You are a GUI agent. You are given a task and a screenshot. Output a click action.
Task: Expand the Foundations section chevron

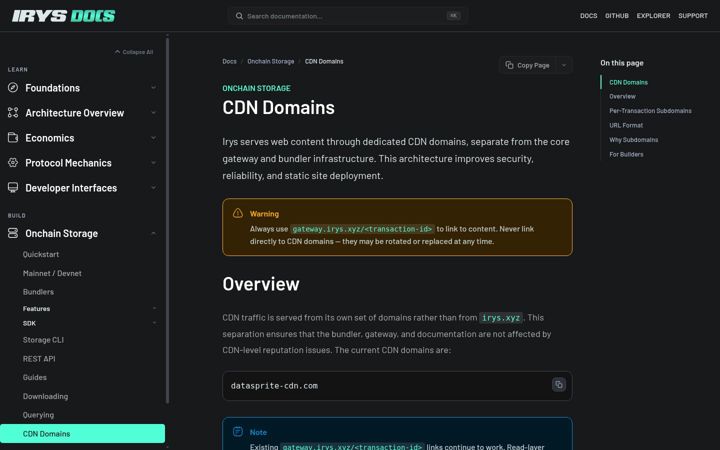(153, 87)
